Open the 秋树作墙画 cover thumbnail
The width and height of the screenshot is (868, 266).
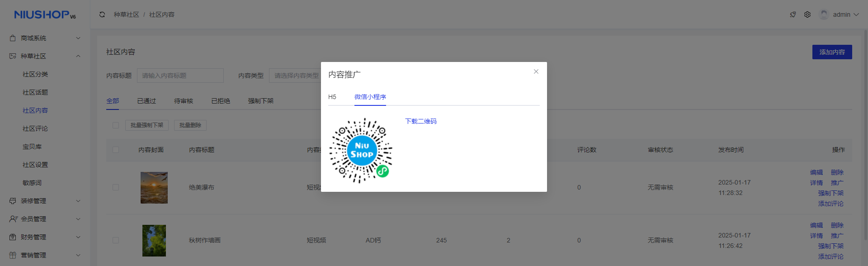(x=154, y=241)
